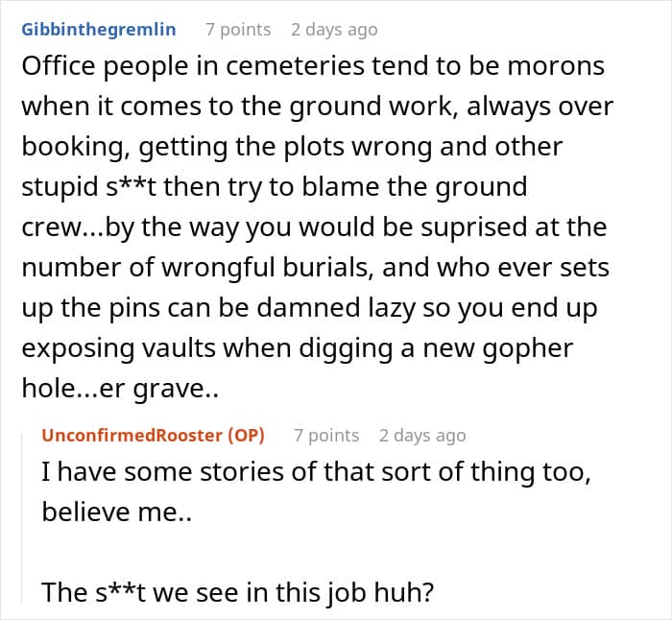
Task: Click the word 'morons' in the first line
Action: 556,66
